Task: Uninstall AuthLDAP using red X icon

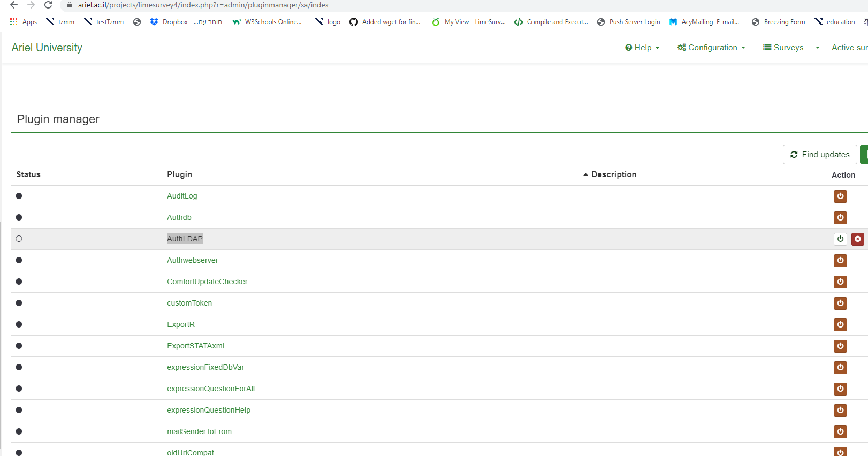Action: (857, 239)
